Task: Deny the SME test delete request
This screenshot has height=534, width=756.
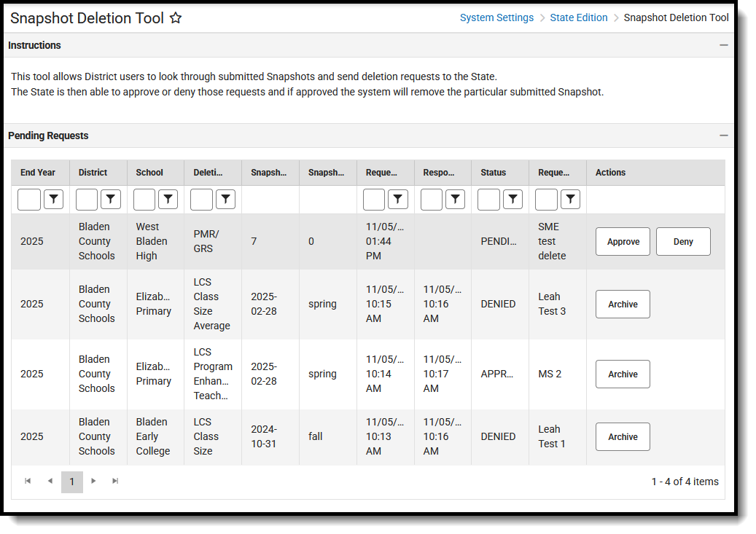Action: 683,241
